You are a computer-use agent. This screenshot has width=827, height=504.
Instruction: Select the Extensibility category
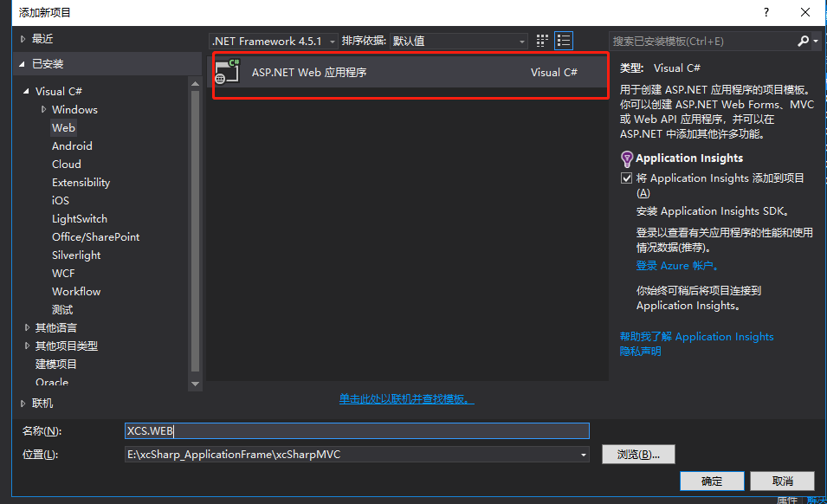(81, 183)
